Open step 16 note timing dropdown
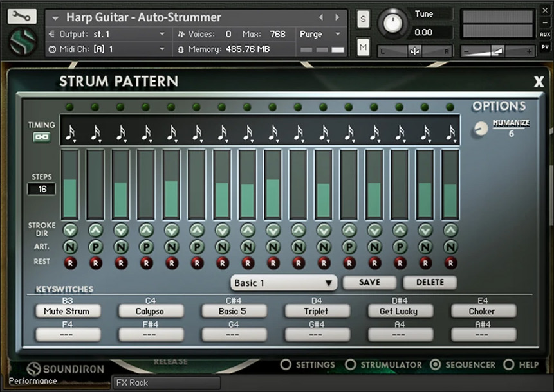 pyautogui.click(x=450, y=134)
